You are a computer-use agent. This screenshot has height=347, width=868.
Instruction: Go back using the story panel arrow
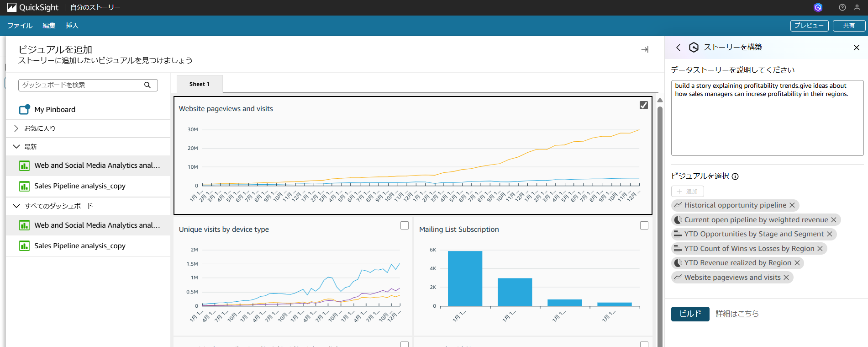tap(679, 48)
